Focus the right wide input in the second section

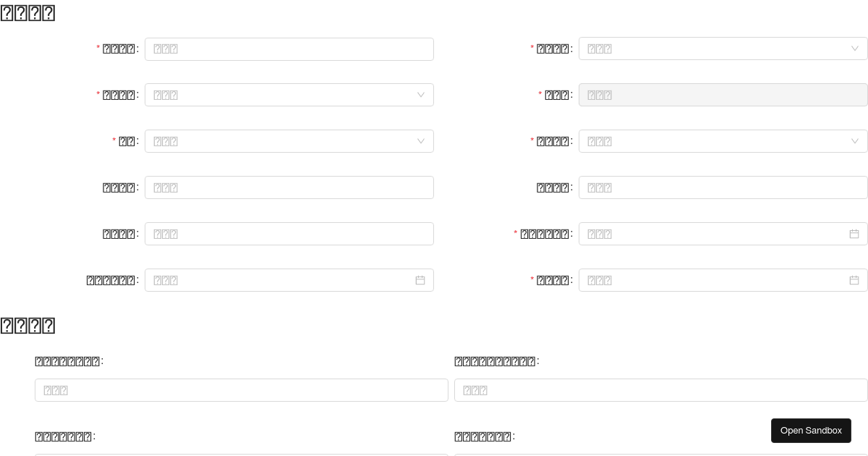pyautogui.click(x=661, y=390)
